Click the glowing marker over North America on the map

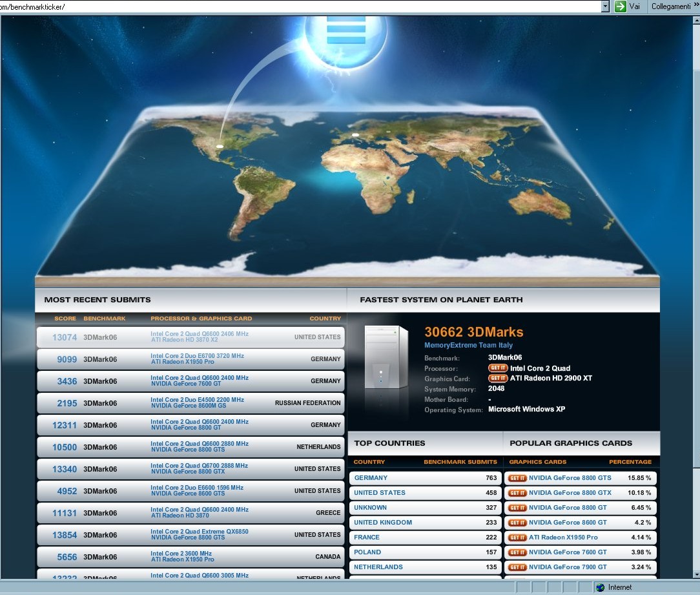tap(220, 146)
